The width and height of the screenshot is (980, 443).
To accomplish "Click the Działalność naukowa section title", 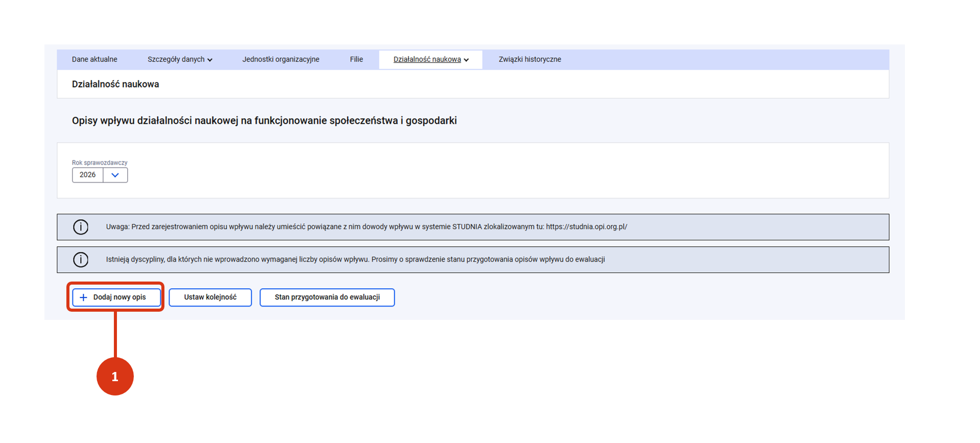I will coord(115,84).
